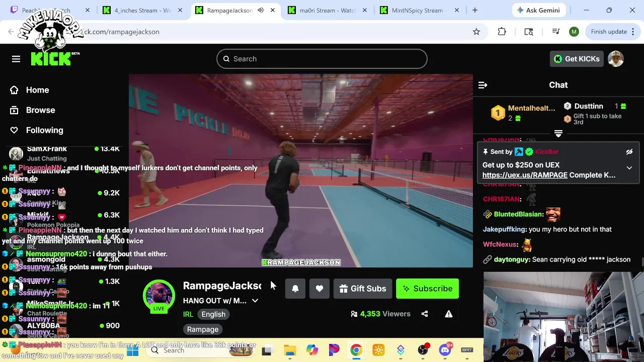Expand the pinned message chevron
The image size is (644, 362).
point(629,168)
